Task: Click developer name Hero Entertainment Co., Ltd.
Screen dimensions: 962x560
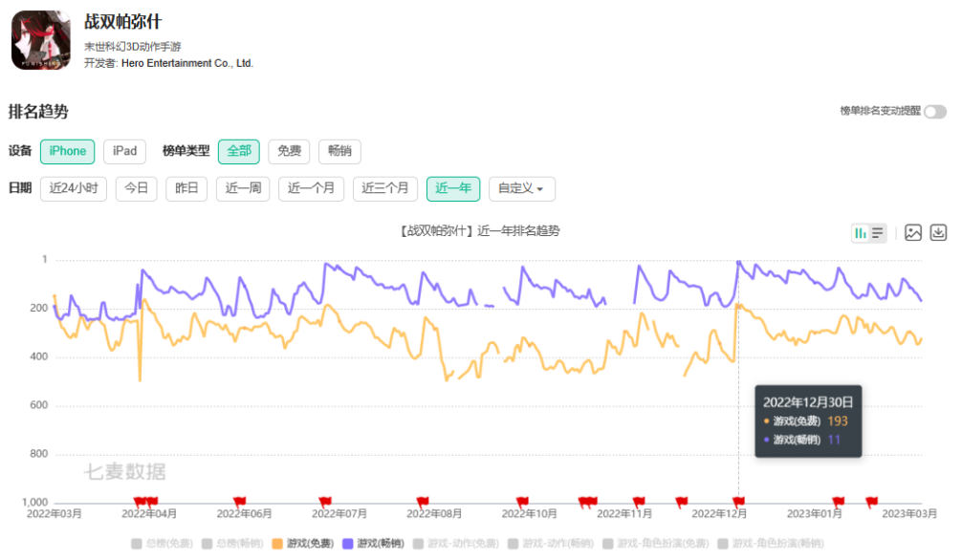Action: click(187, 63)
